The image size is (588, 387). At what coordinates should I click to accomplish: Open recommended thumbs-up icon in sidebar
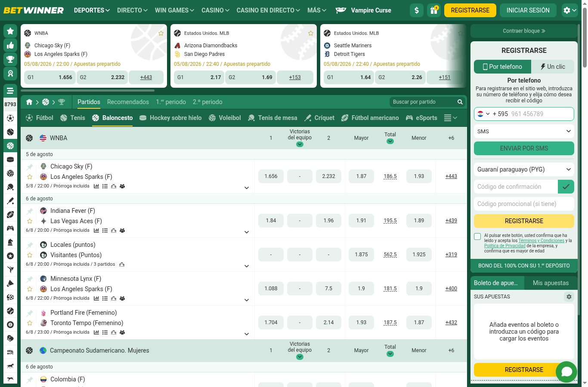coord(10,45)
